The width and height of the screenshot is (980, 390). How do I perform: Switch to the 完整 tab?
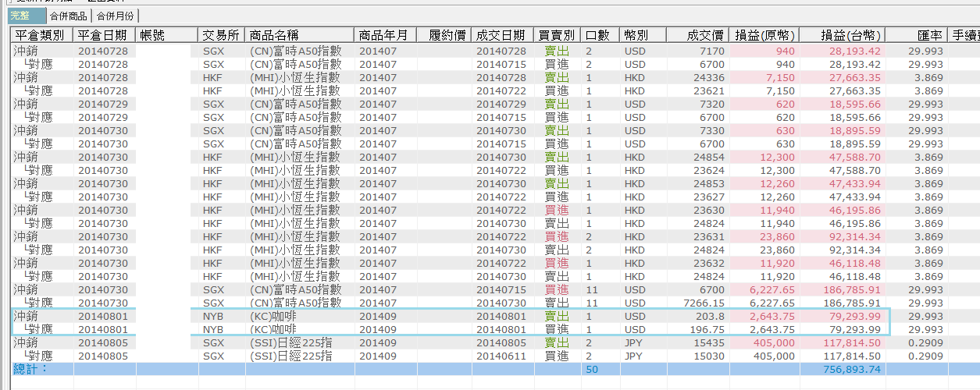(26, 16)
